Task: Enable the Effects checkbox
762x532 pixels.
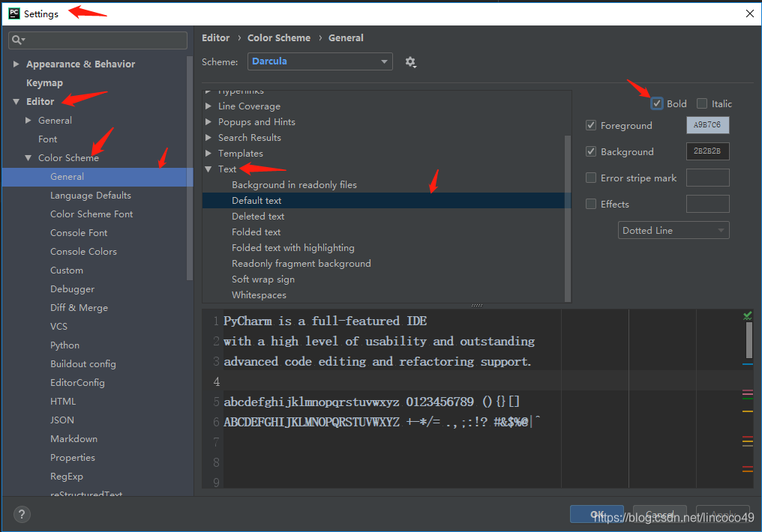Action: pos(591,204)
